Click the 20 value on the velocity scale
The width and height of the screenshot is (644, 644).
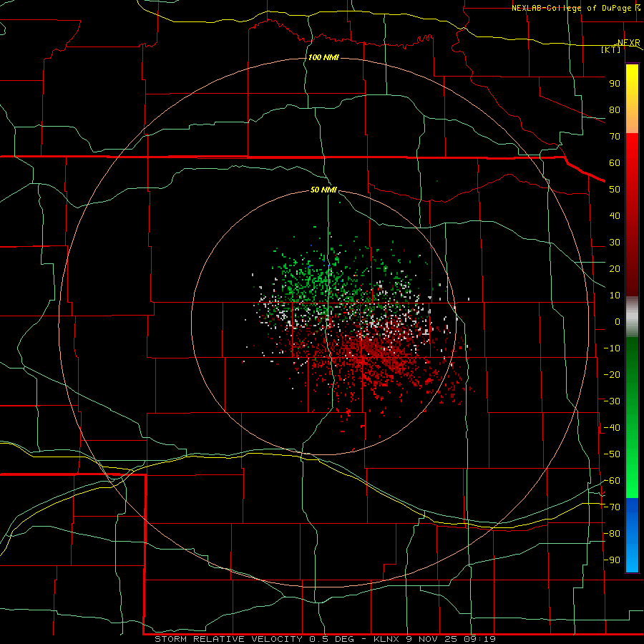coord(615,269)
